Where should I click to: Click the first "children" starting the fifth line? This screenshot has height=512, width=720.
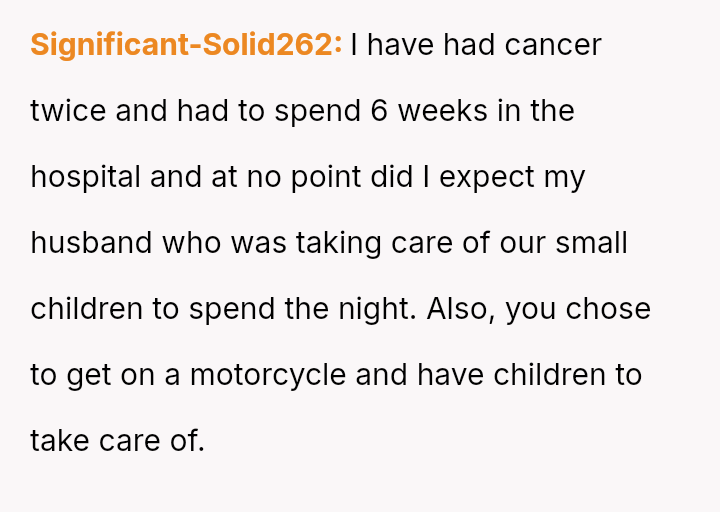pos(86,309)
